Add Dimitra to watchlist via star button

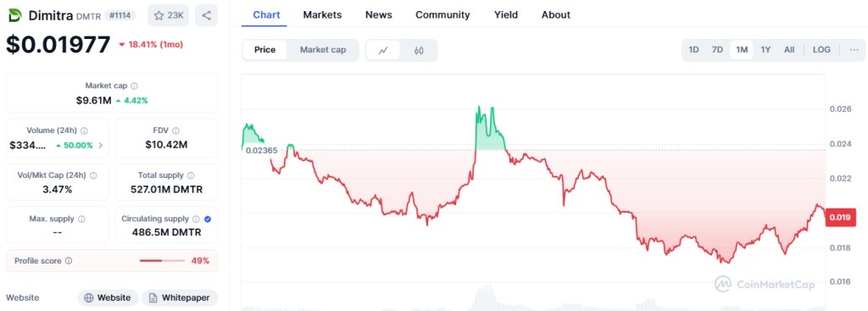click(169, 15)
